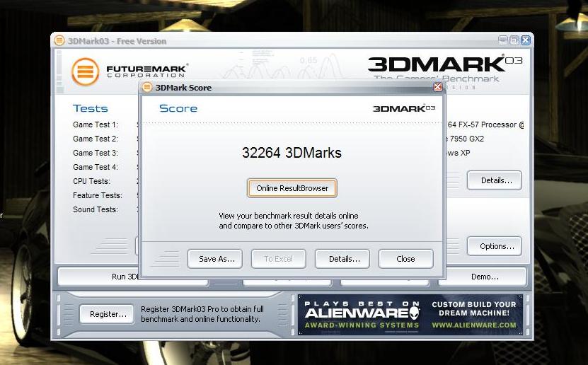Click the Game Test 1: label

pyautogui.click(x=96, y=124)
